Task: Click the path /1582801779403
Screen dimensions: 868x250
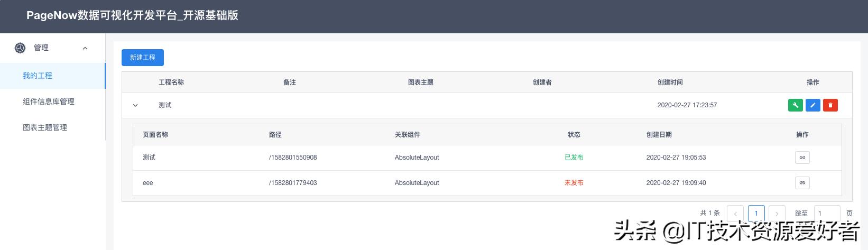Action: pos(293,183)
